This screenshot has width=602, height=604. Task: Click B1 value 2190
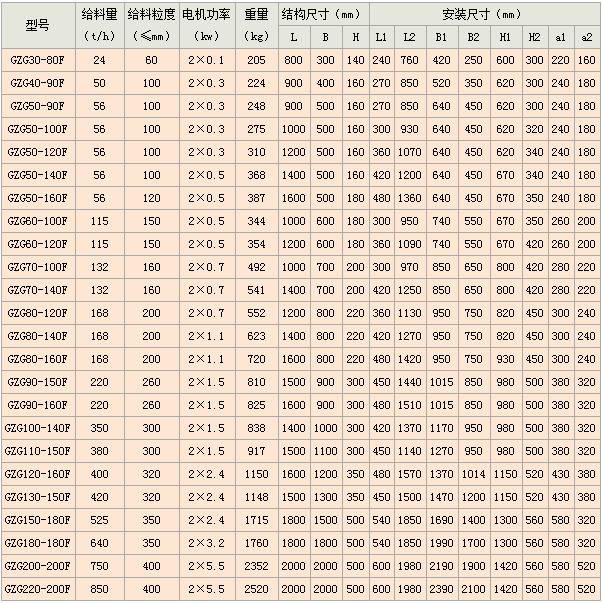tap(441, 566)
